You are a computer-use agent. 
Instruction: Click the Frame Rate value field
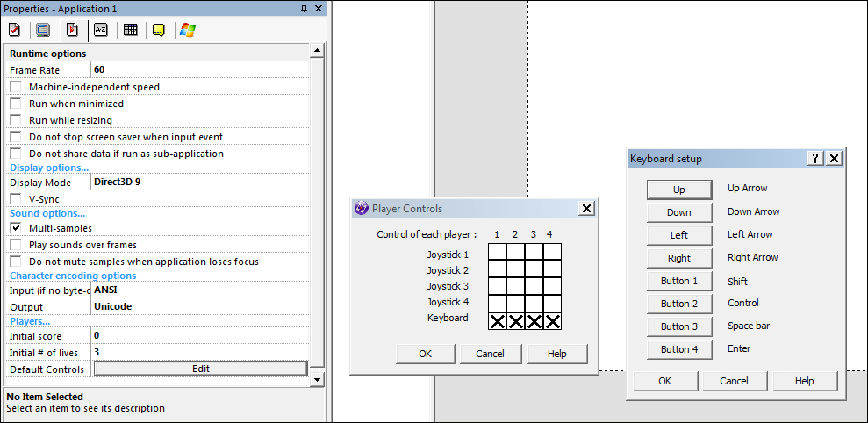tap(200, 69)
